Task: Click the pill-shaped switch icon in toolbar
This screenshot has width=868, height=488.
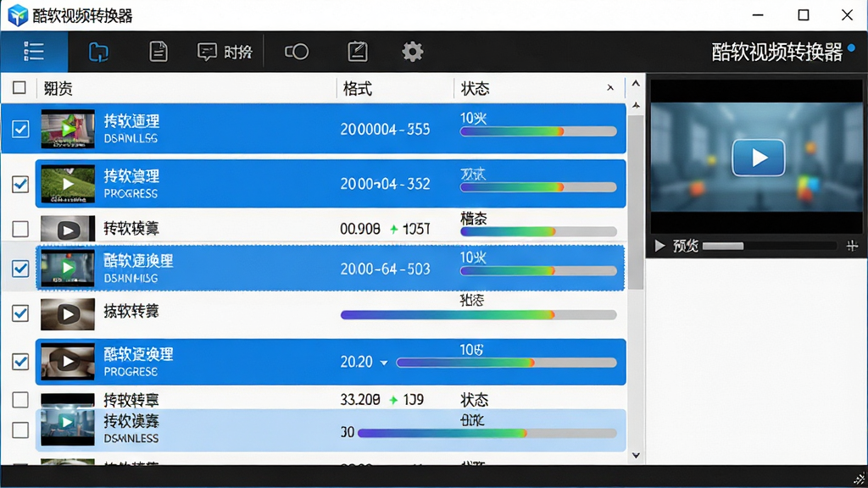Action: 297,52
